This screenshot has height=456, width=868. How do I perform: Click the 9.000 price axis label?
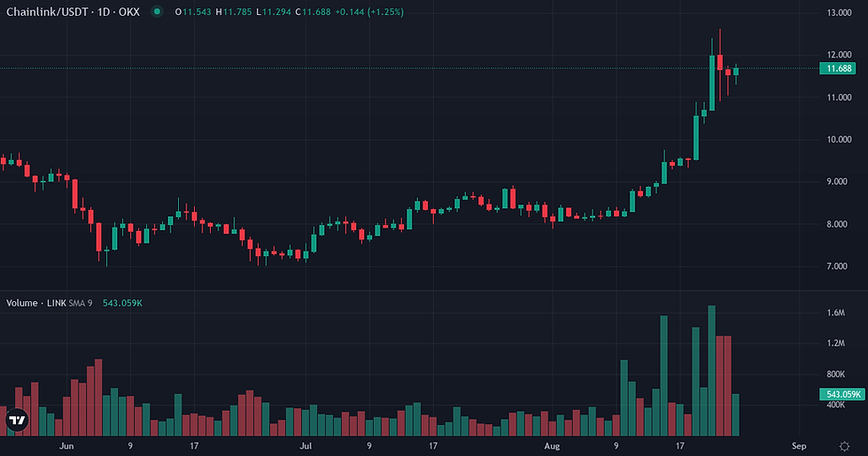836,182
